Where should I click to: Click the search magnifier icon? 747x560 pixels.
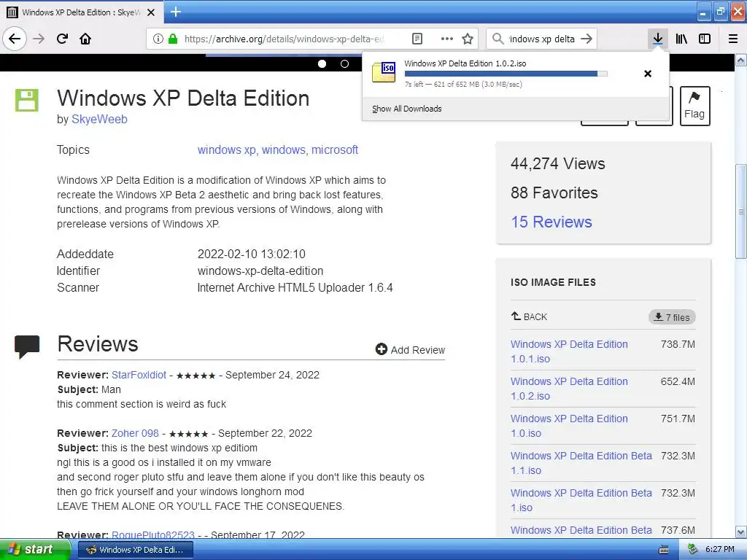click(498, 39)
